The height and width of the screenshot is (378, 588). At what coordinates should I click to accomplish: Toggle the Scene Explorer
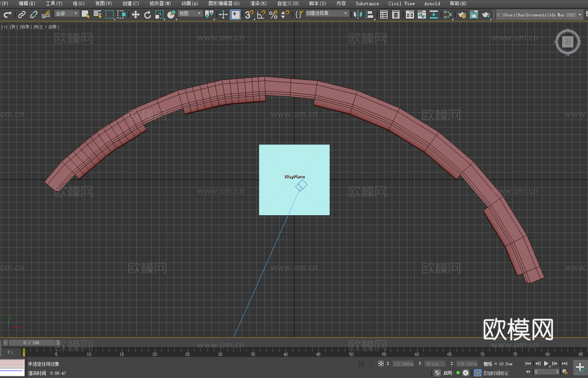coord(384,14)
